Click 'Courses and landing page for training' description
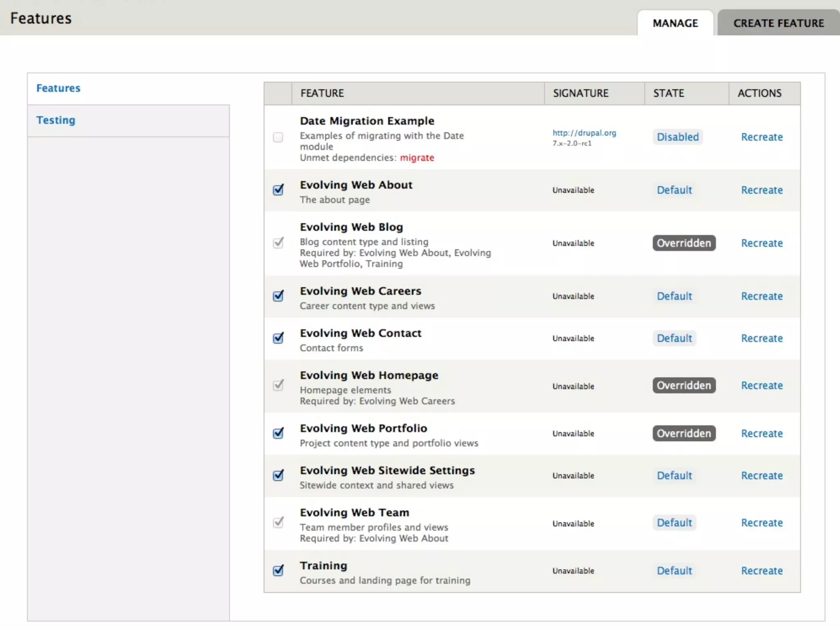The width and height of the screenshot is (840, 630). coord(385,581)
